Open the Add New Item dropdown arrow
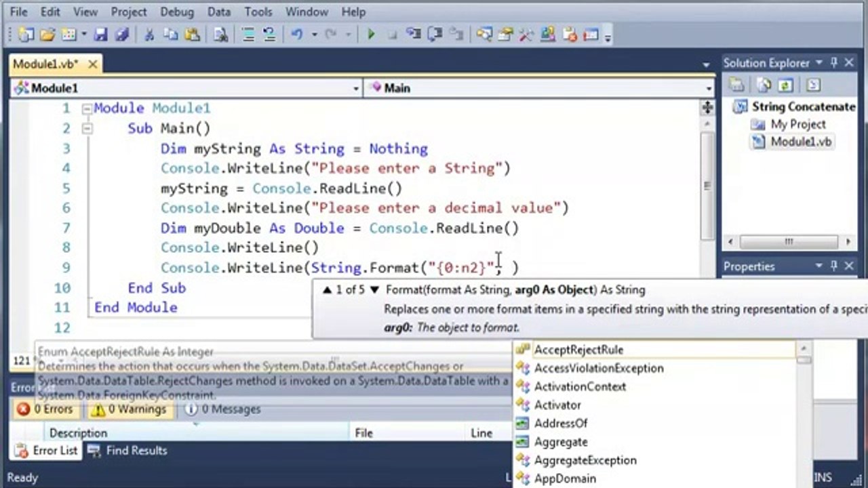This screenshot has width=868, height=488. coord(83,35)
